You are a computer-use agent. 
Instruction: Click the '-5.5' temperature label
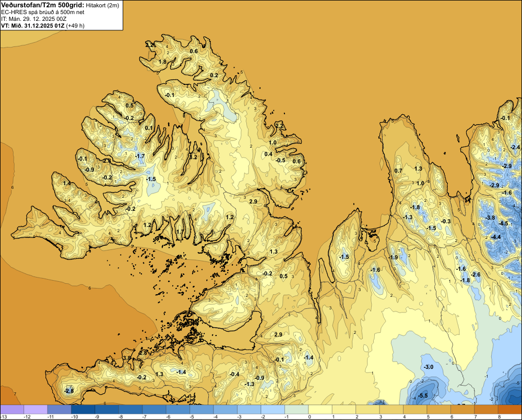pyautogui.click(x=423, y=395)
